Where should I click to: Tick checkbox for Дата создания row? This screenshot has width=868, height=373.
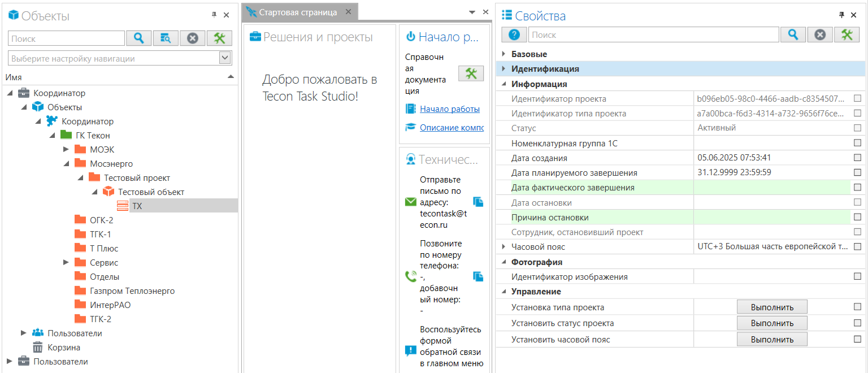(x=857, y=158)
